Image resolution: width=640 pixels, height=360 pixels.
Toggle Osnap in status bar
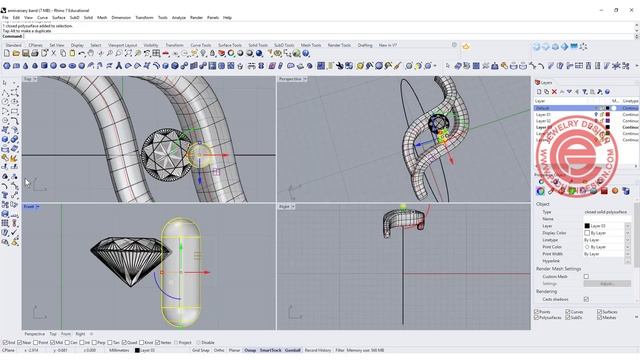coord(250,350)
